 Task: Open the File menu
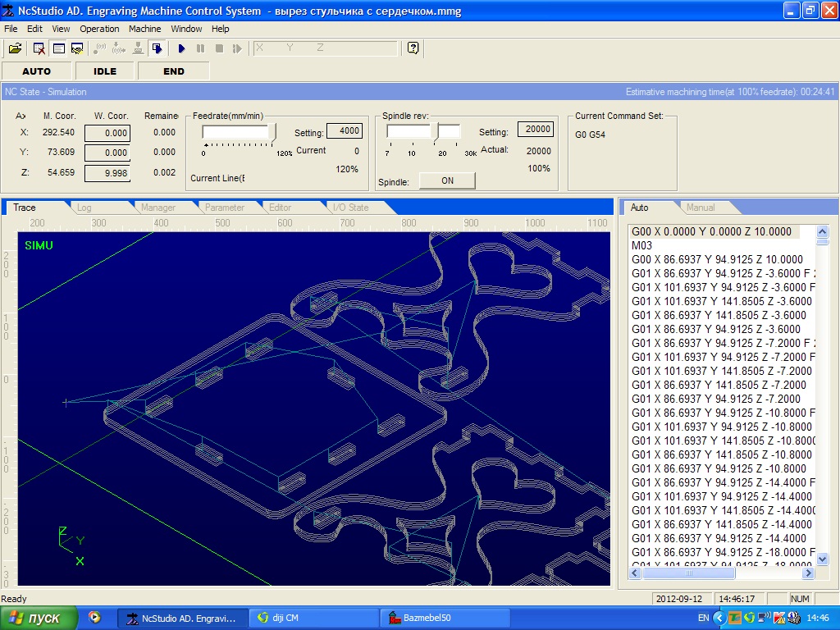coord(11,29)
